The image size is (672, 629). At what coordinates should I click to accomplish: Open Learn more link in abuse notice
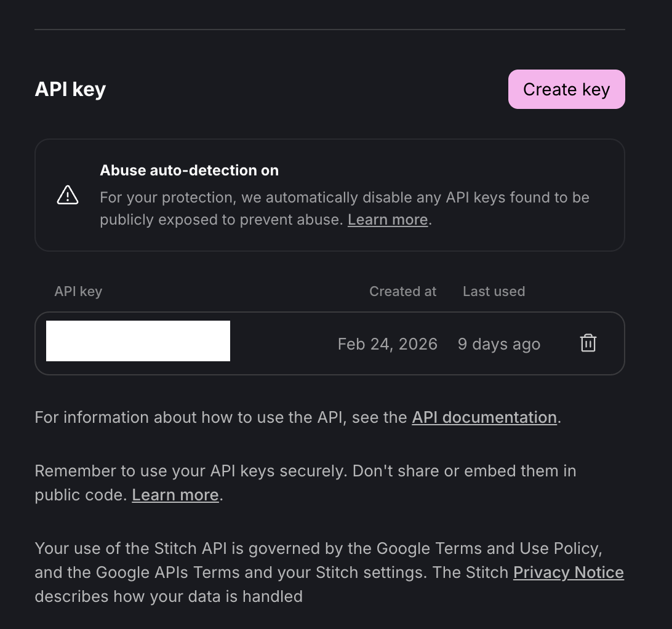click(x=387, y=220)
